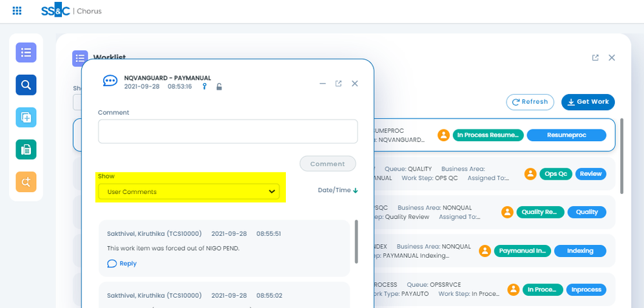Reply to the NIGO PEND comment
Image resolution: width=644 pixels, height=308 pixels.
(x=123, y=264)
